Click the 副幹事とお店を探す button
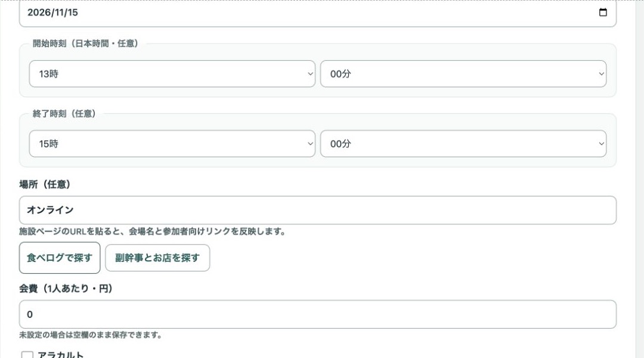644x358 pixels. [x=157, y=258]
